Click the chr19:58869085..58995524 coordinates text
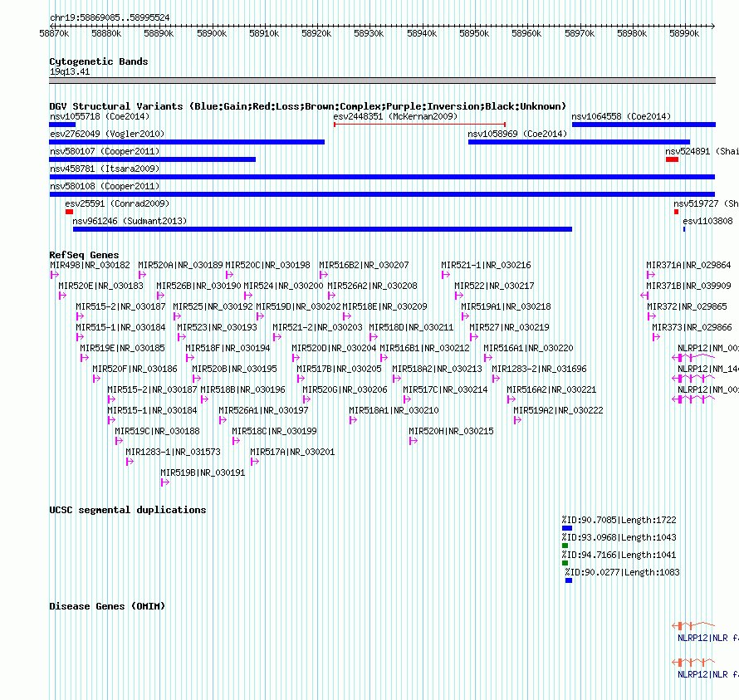 110,17
